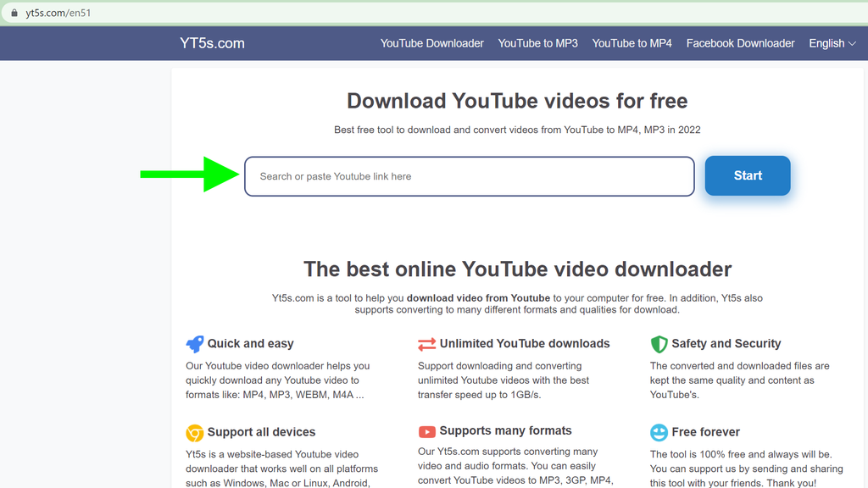The height and width of the screenshot is (488, 868).
Task: Open the English language dropdown
Action: click(832, 43)
